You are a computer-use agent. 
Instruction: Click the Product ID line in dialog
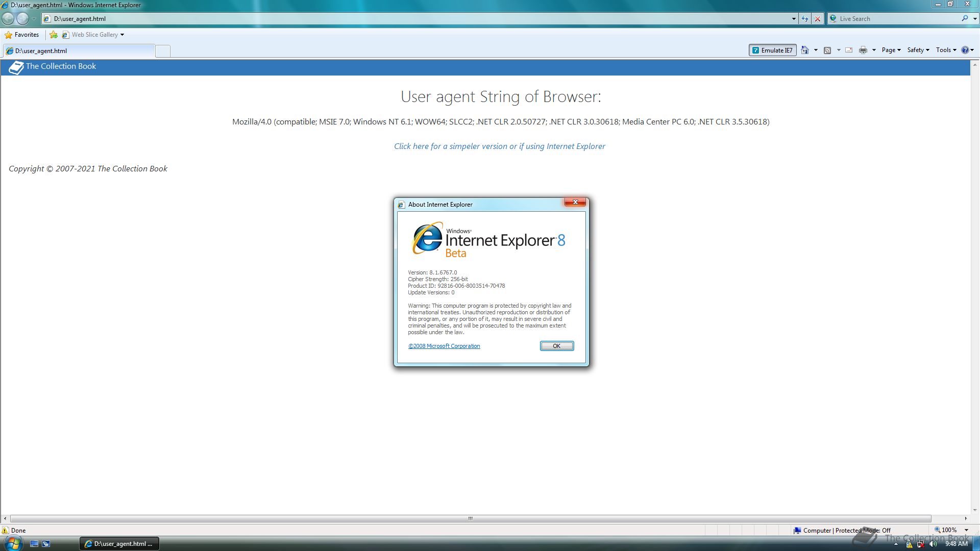tap(456, 286)
